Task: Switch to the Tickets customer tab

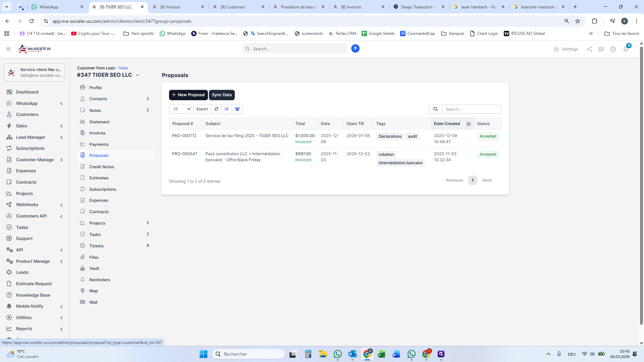Action: pos(96,246)
